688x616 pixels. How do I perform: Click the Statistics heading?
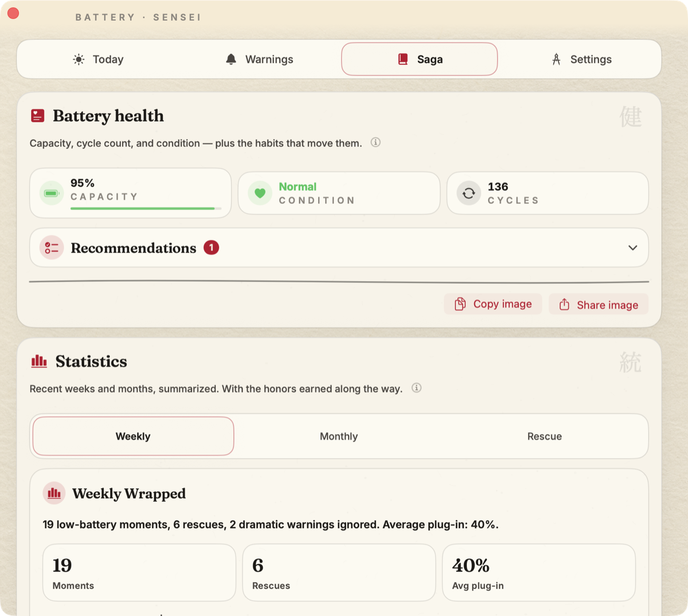click(x=91, y=361)
